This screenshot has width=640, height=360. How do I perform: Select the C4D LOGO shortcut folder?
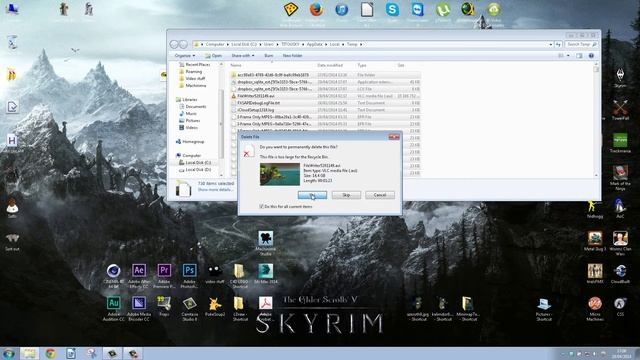[x=240, y=271]
